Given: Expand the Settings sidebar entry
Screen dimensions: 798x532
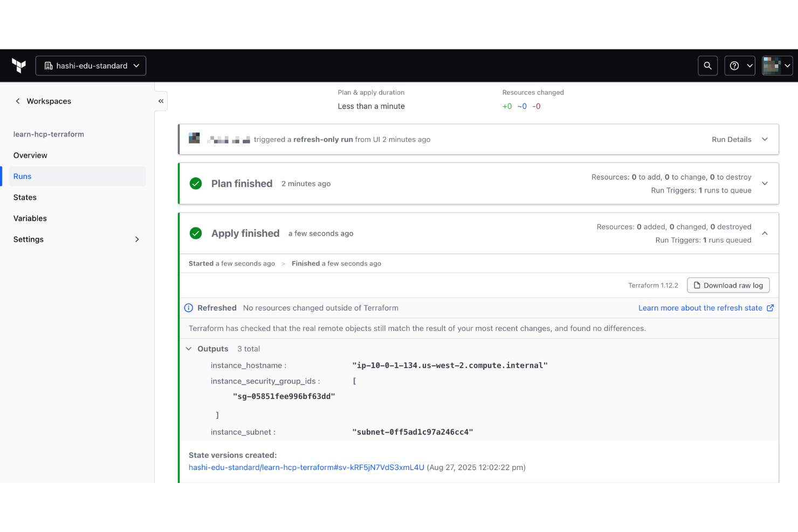Looking at the screenshot, I should pos(137,239).
